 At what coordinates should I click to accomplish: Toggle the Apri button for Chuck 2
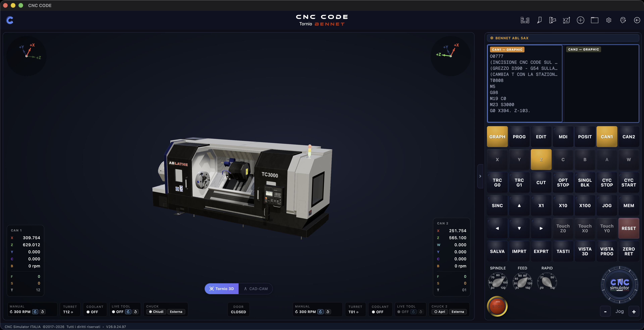[440, 312]
